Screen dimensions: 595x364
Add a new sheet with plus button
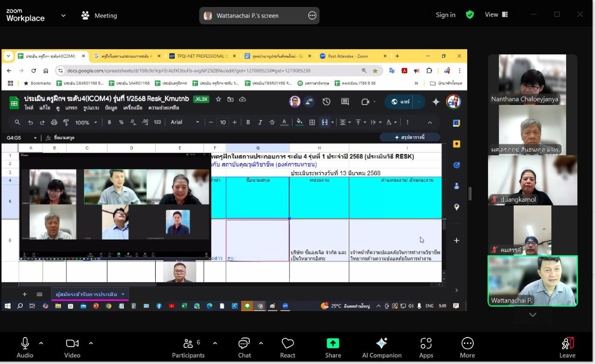pyautogui.click(x=25, y=294)
